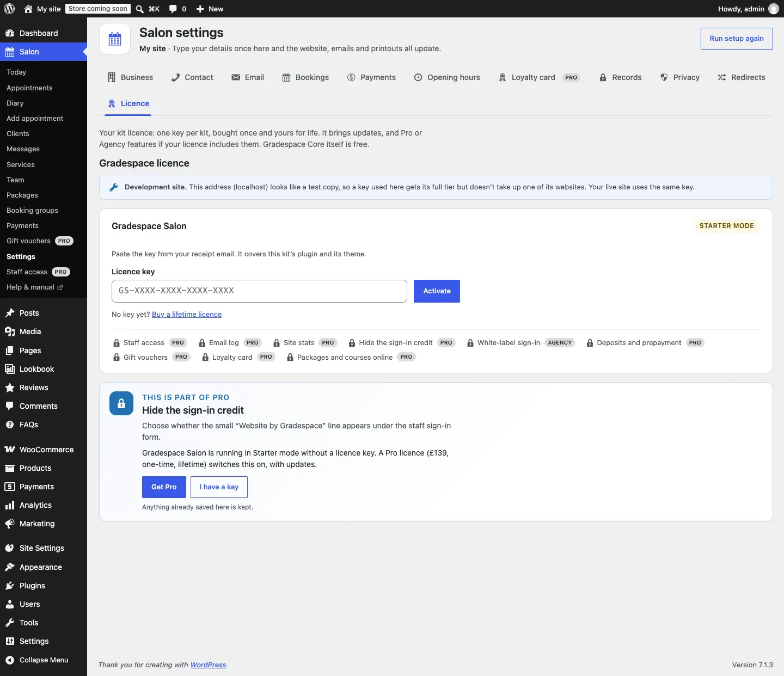The image size is (784, 676).
Task: Click the Collapse Menu arrow icon
Action: coord(10,660)
